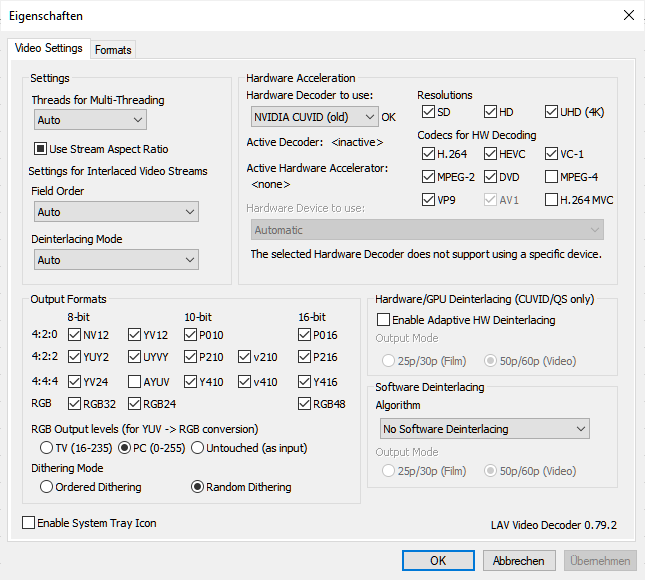Select Untouched (as input) radio option

(197, 447)
